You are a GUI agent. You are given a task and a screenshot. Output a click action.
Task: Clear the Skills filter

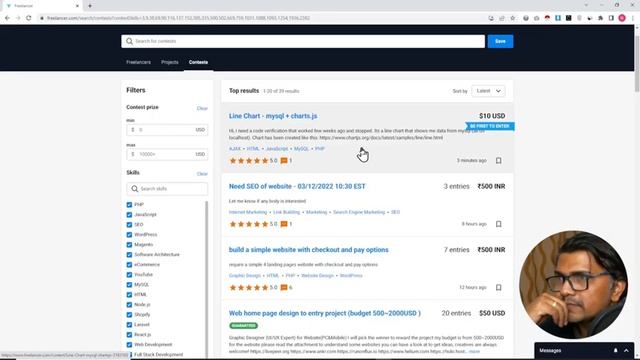pyautogui.click(x=202, y=174)
